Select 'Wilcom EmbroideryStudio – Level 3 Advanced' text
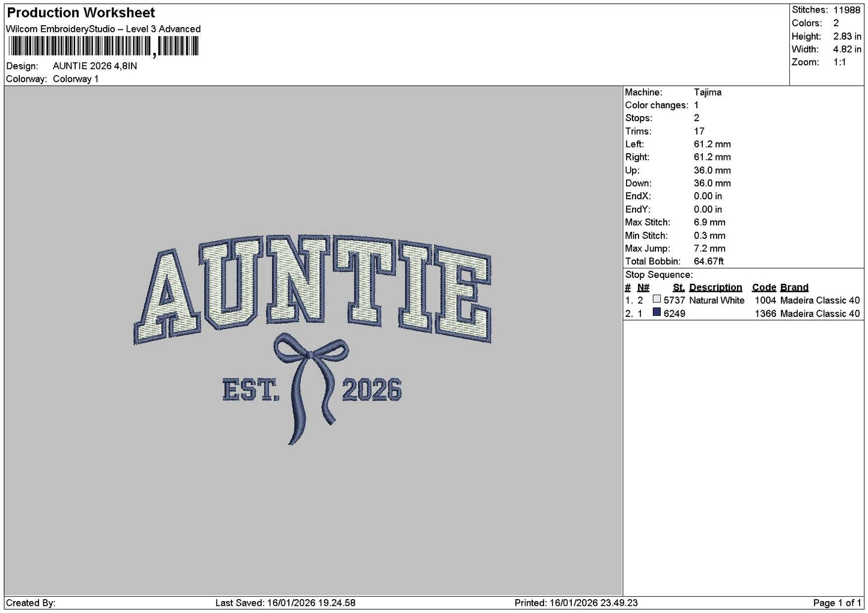The image size is (868, 613). [x=103, y=29]
